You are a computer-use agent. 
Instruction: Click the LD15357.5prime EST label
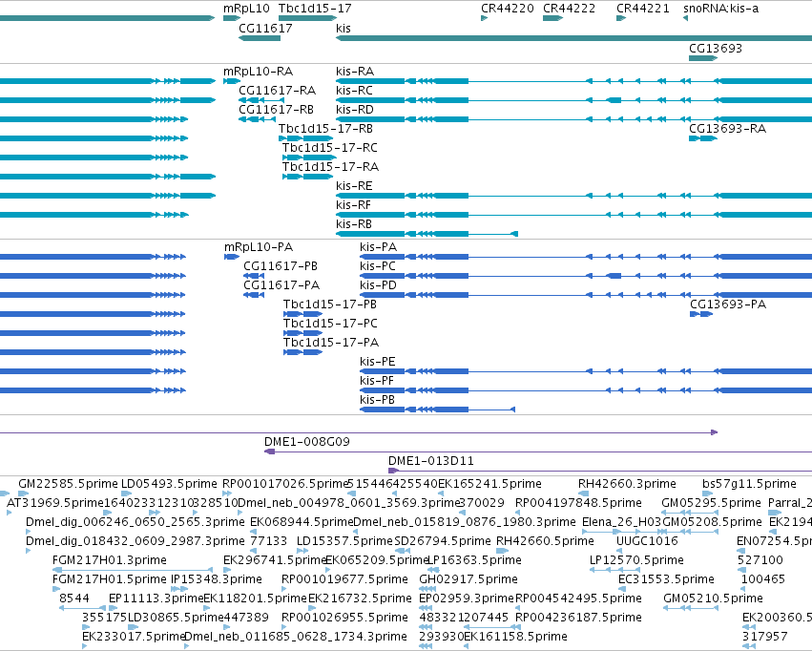344,540
